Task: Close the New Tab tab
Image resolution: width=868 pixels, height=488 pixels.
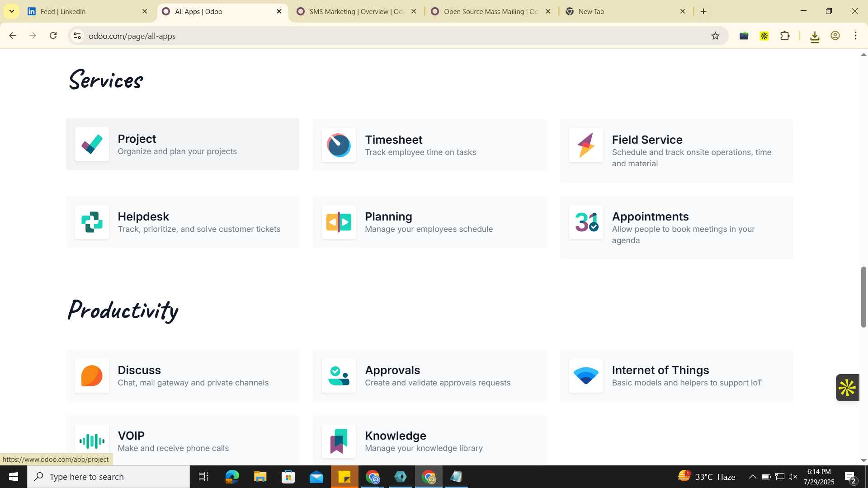Action: point(683,11)
